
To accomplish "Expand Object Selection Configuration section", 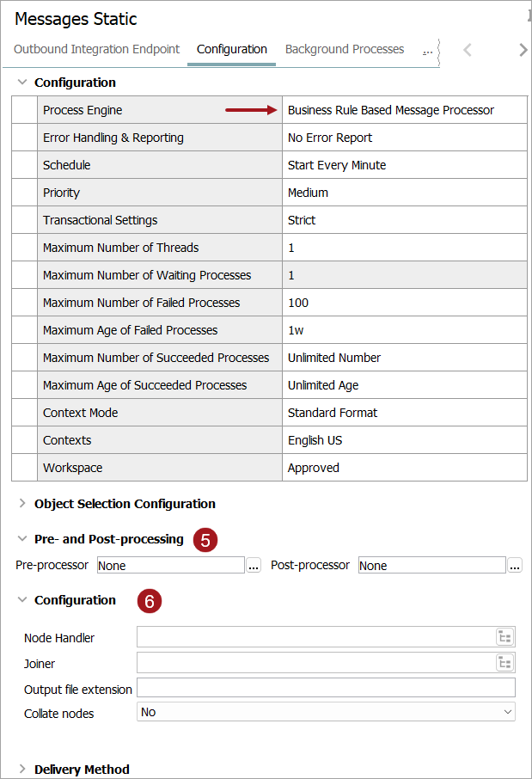I will coord(22,504).
